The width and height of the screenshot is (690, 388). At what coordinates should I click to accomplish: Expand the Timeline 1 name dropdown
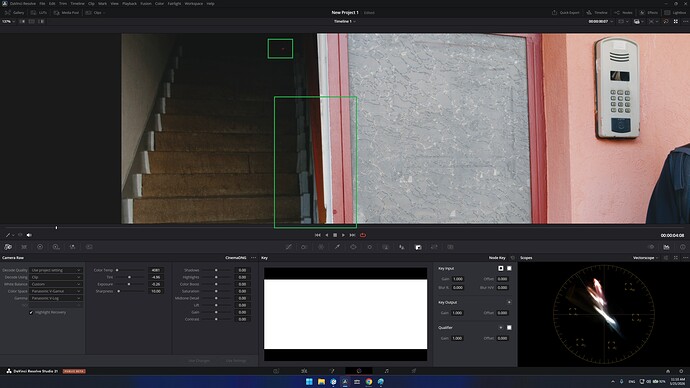[x=345, y=22]
